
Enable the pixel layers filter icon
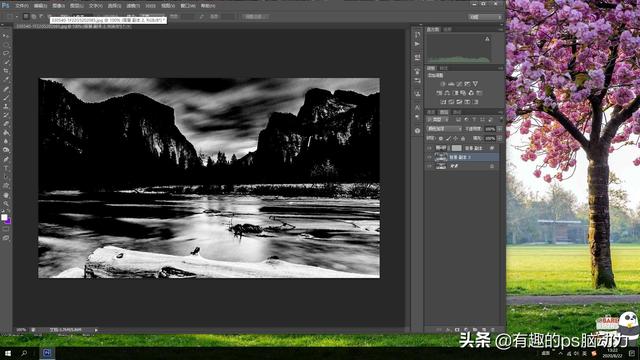click(458, 120)
